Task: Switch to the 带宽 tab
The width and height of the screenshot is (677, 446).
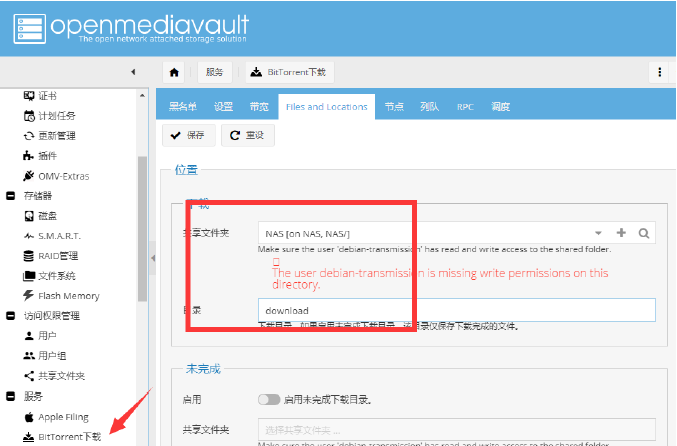Action: point(258,106)
